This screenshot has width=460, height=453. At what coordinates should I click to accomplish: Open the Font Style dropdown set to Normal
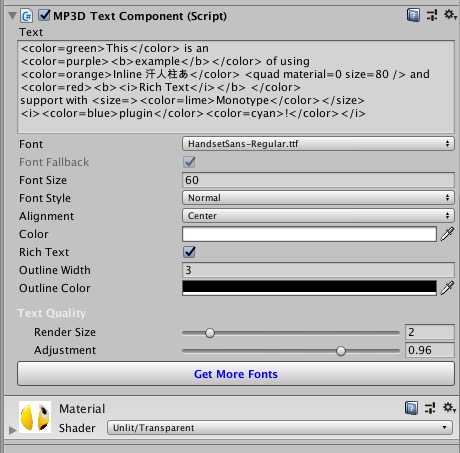pyautogui.click(x=318, y=198)
